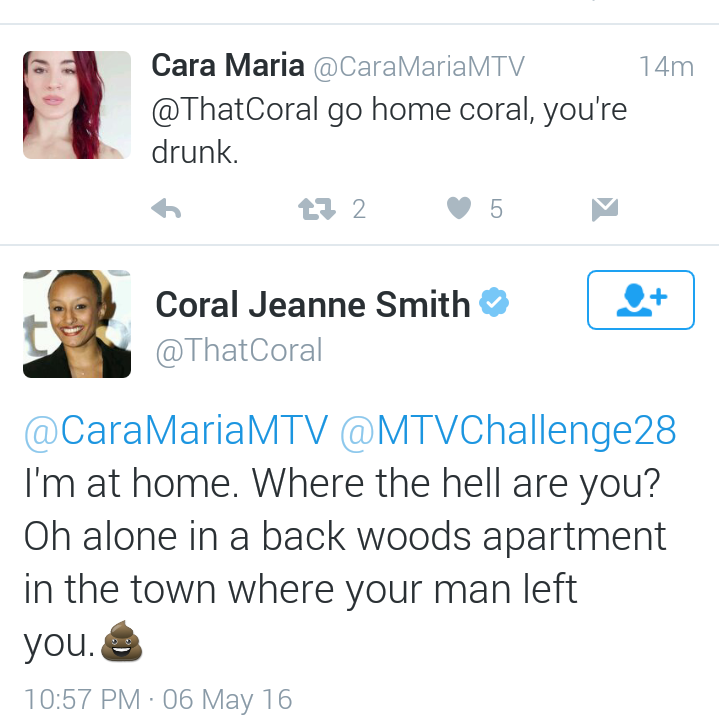Tap the blue verified badge
The image size is (719, 721).
pyautogui.click(x=494, y=303)
